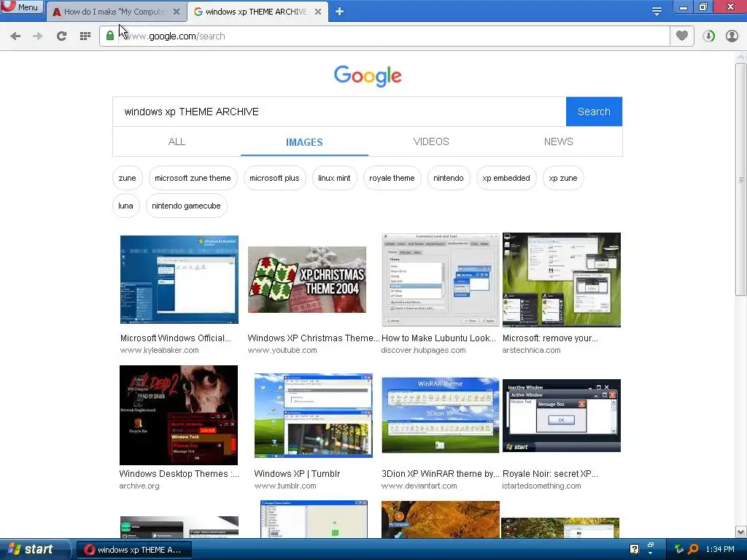Focus the Google search text box
This screenshot has height=560, width=747.
[339, 112]
